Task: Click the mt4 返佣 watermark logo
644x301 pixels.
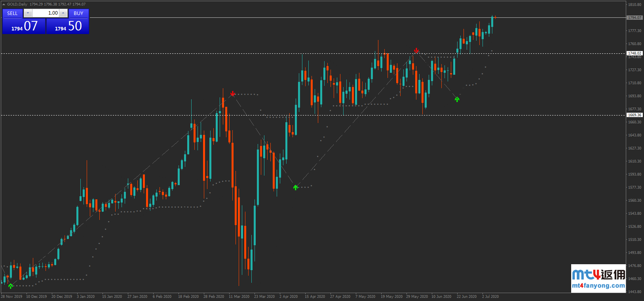Action: pos(598,274)
